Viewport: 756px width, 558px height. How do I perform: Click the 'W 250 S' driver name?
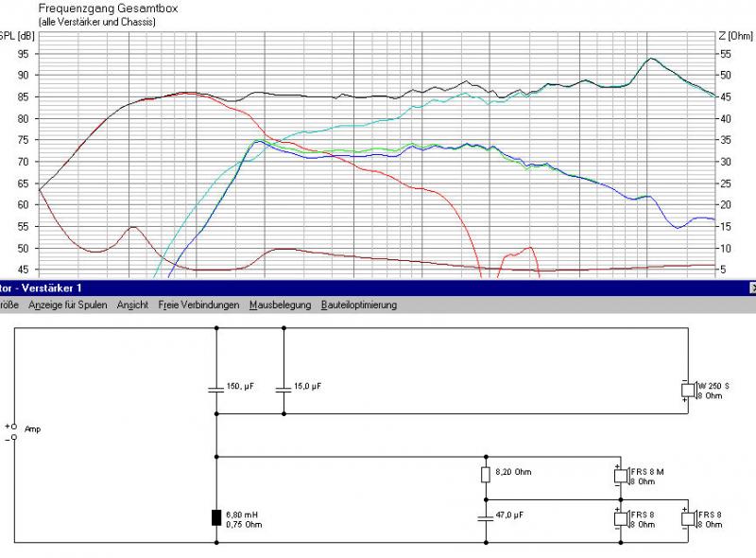click(x=713, y=386)
